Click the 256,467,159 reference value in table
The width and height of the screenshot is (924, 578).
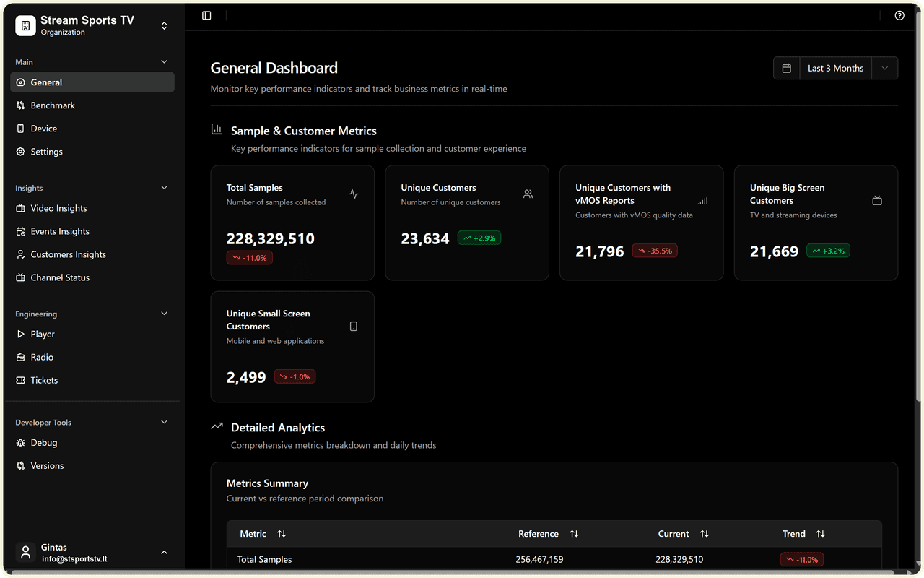pyautogui.click(x=539, y=559)
